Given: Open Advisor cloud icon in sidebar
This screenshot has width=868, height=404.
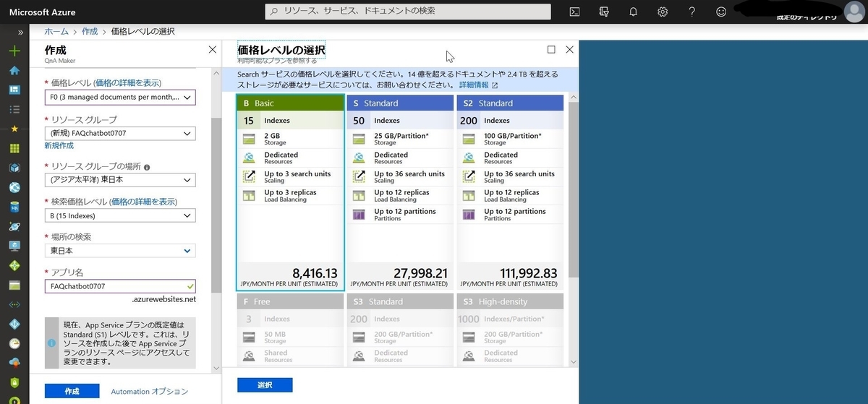Looking at the screenshot, I should pos(14,363).
